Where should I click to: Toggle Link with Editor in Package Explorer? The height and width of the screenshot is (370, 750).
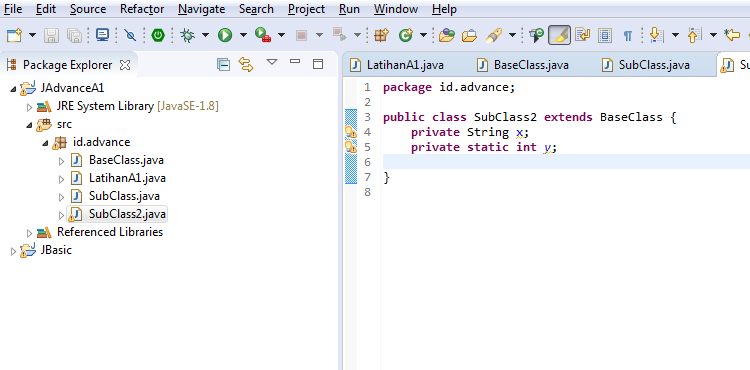pyautogui.click(x=246, y=65)
